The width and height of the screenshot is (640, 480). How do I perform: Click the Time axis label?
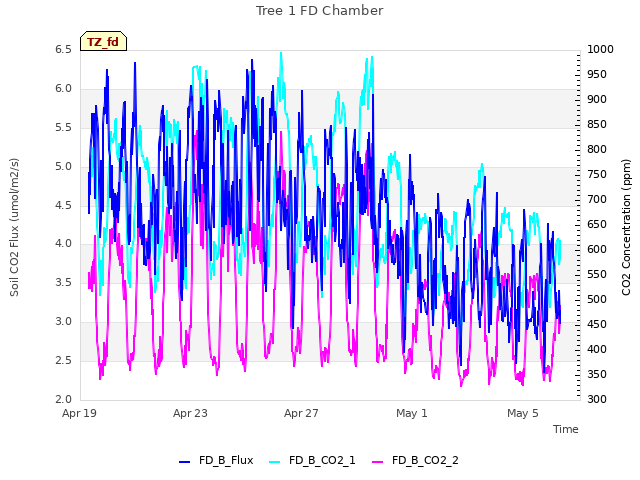(566, 429)
